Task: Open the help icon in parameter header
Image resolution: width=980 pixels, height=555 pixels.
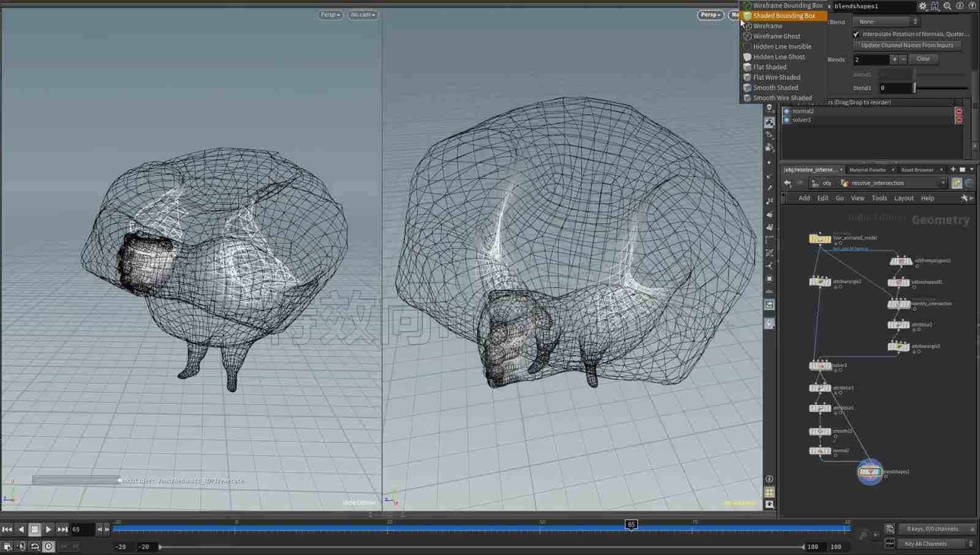Action: pyautogui.click(x=972, y=6)
